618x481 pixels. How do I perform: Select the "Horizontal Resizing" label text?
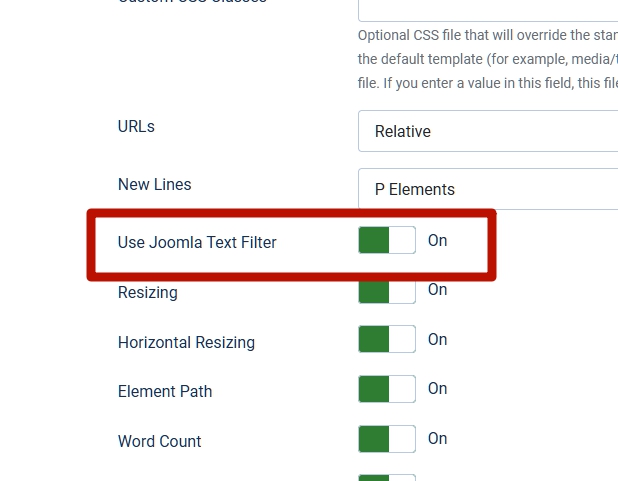point(186,342)
